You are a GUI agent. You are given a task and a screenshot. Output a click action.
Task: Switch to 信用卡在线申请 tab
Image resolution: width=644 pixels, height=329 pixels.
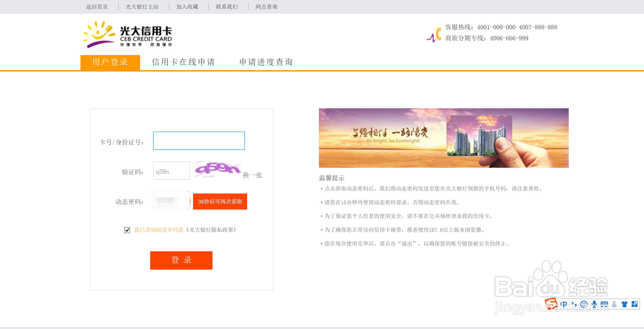[x=183, y=62]
